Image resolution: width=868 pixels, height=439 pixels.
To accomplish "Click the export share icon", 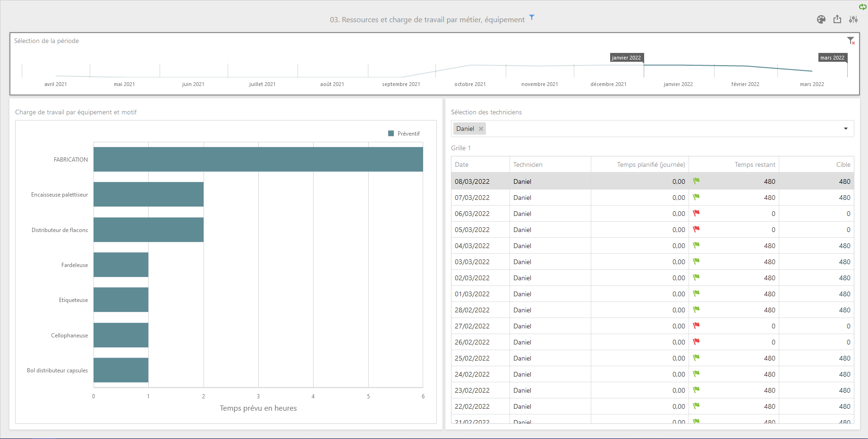I will tap(837, 19).
